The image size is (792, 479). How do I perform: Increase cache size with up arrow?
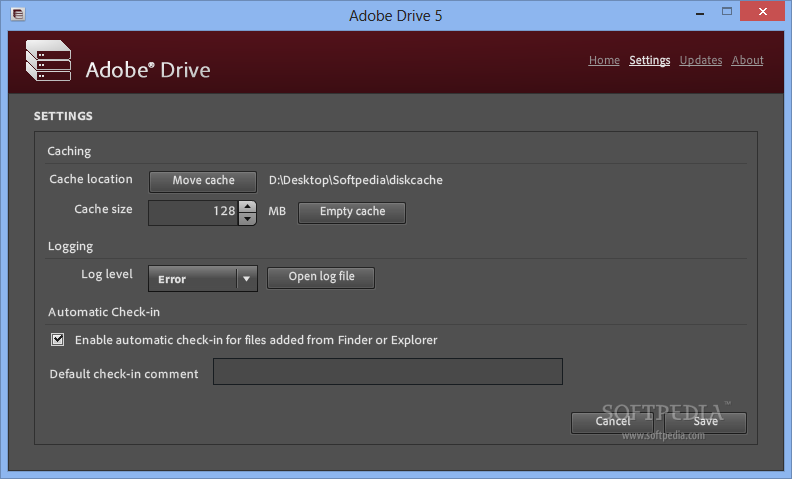247,206
